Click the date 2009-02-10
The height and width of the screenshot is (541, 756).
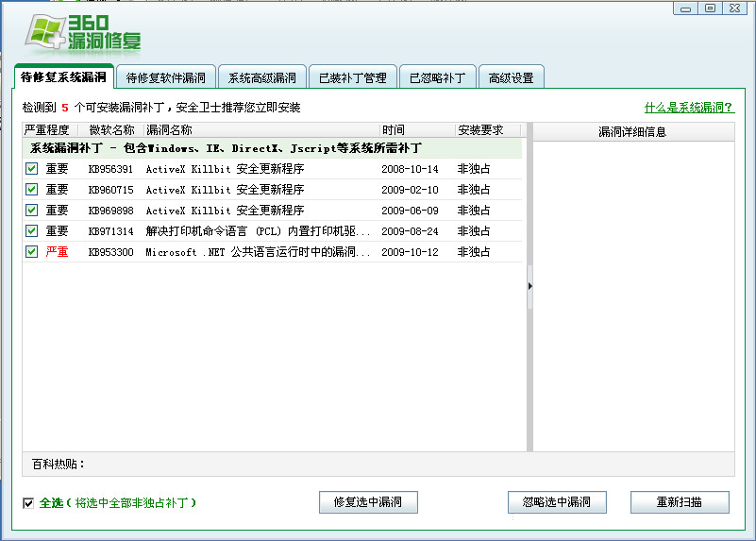pos(410,190)
